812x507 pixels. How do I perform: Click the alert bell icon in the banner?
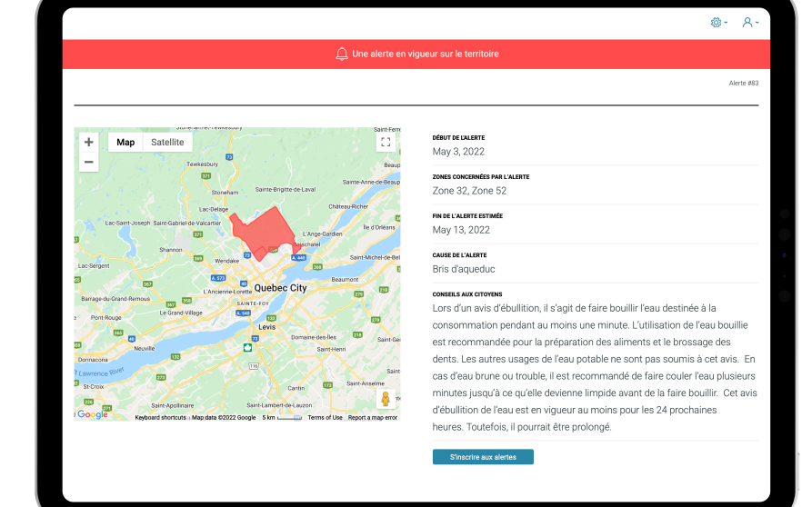click(342, 54)
